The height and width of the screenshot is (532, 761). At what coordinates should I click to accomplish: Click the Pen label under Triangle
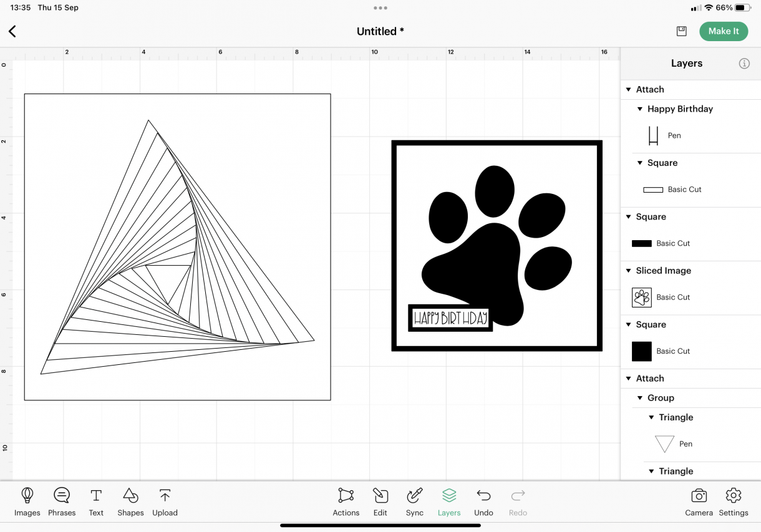(686, 444)
